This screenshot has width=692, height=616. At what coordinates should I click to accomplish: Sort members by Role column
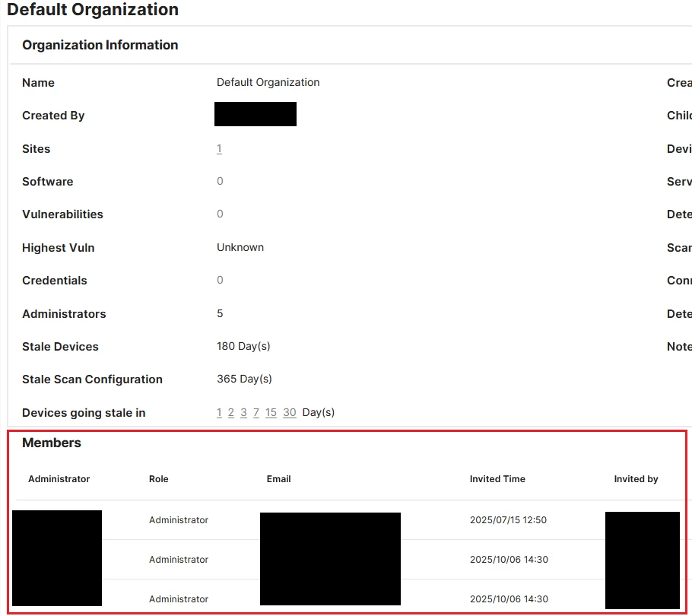click(x=158, y=479)
